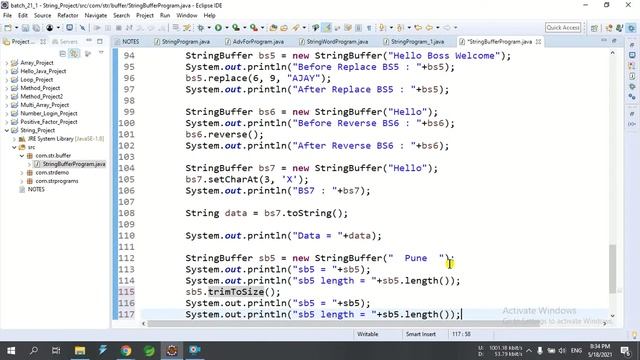Click the Skip All Breakpoints icon

pos(82,28)
